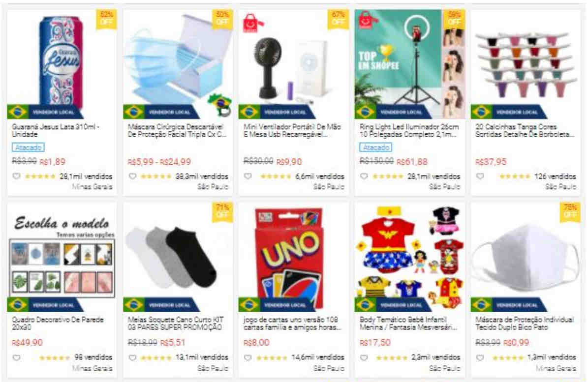
Task: Like the Meias Soquete Cano Curto item
Action: click(132, 357)
